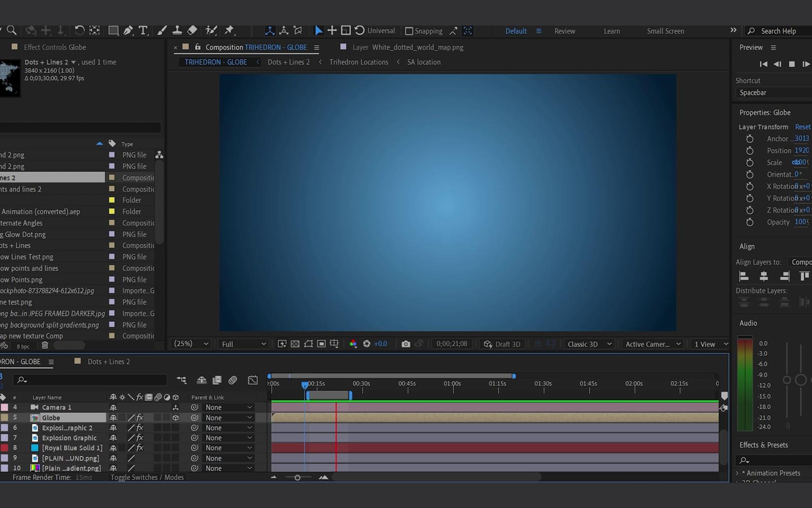The image size is (812, 508).
Task: Take a snapshot with camera icon
Action: click(x=406, y=344)
